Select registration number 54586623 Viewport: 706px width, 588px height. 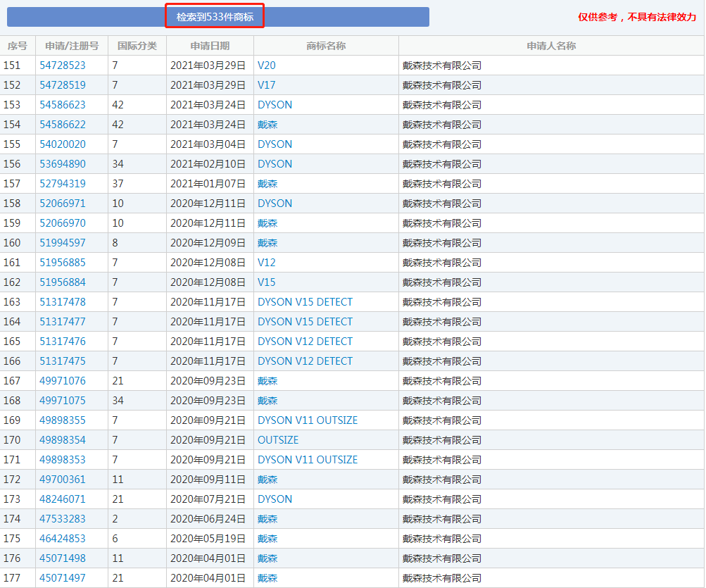click(x=63, y=105)
